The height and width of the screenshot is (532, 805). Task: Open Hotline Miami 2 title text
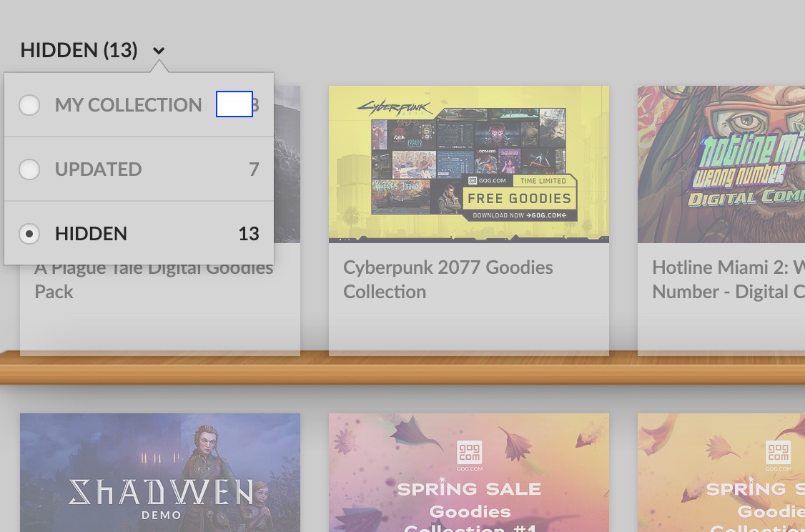pyautogui.click(x=729, y=280)
